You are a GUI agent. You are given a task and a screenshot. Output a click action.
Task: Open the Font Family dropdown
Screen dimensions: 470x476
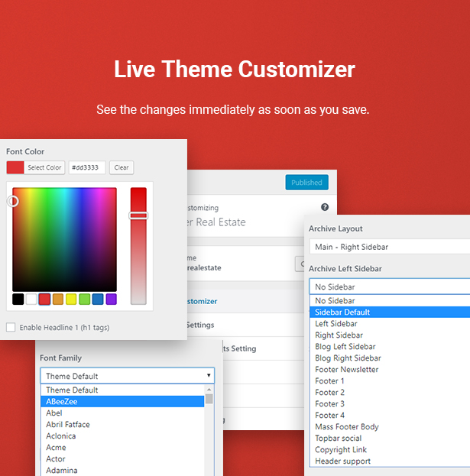tap(127, 376)
